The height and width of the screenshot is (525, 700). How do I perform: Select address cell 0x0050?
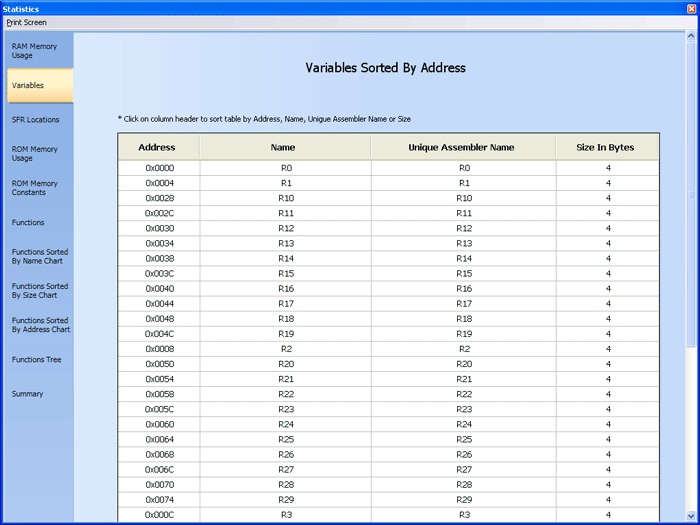point(159,364)
